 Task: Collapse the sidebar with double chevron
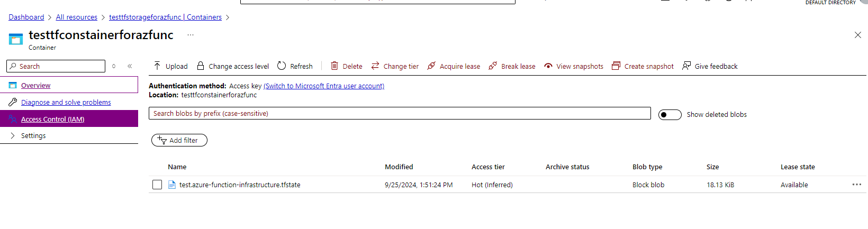(x=130, y=66)
